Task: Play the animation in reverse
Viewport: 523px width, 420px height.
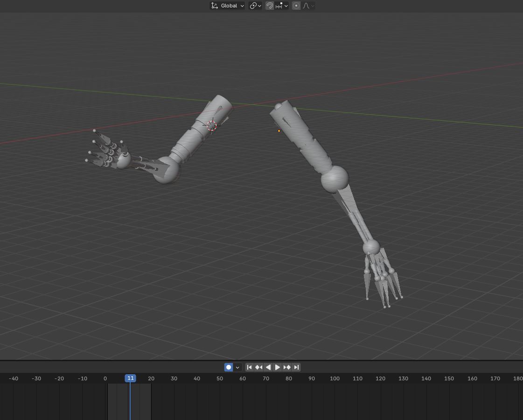Action: pos(268,367)
